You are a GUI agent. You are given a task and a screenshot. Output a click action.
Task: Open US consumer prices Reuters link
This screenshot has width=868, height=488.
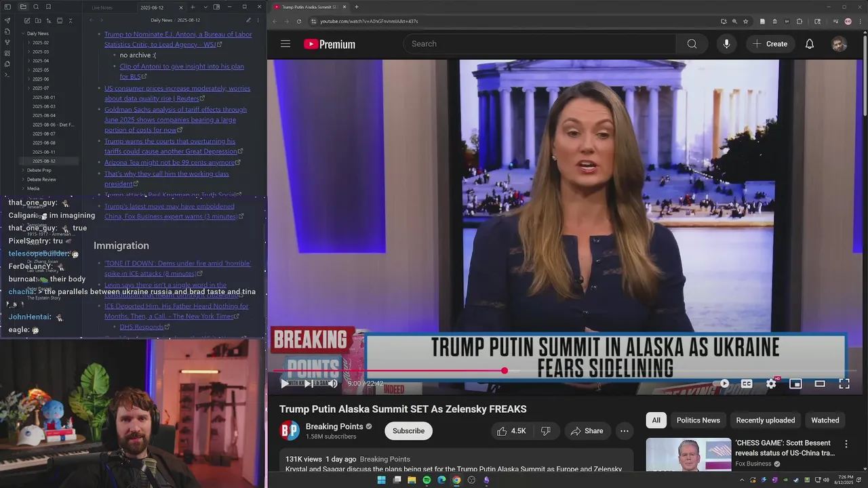coord(177,93)
